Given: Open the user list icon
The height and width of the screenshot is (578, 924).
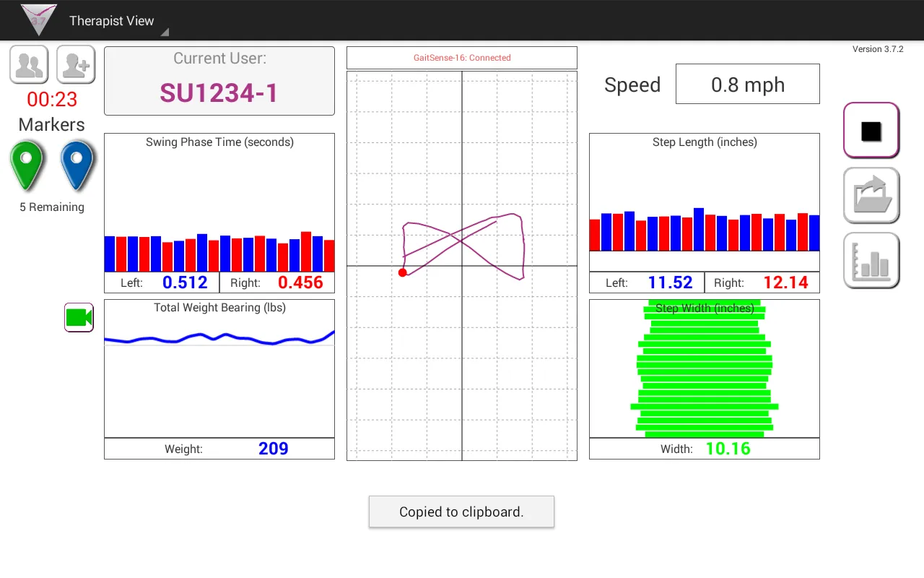Looking at the screenshot, I should [x=29, y=65].
